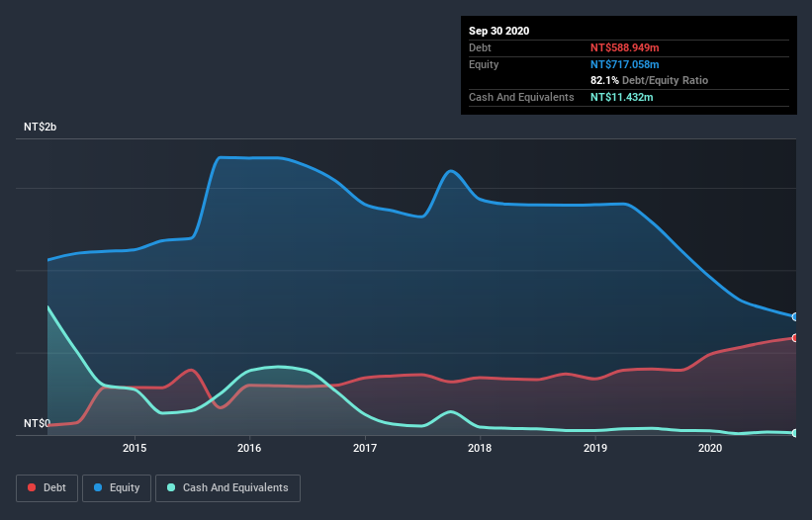
Task: Click the NT$588.949m debt value
Action: tap(624, 47)
